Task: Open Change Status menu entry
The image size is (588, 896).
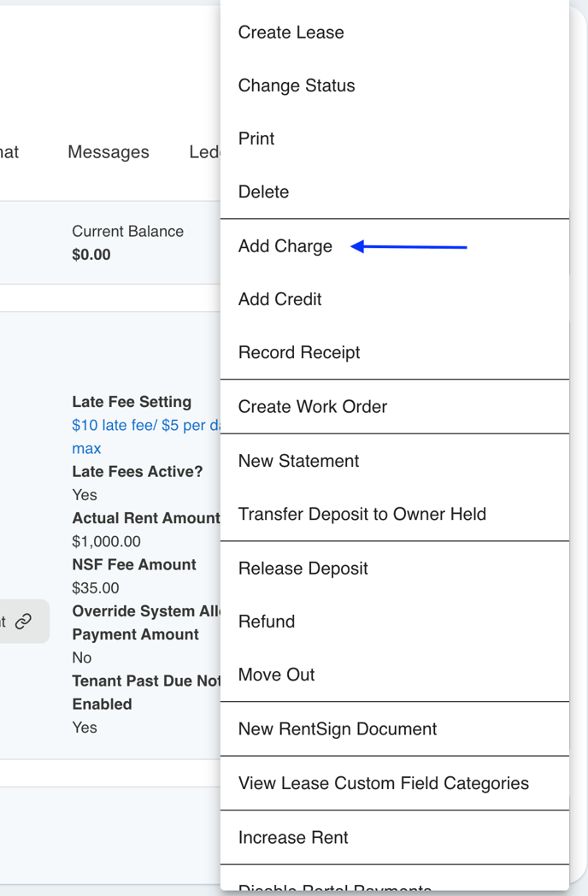Action: (296, 85)
